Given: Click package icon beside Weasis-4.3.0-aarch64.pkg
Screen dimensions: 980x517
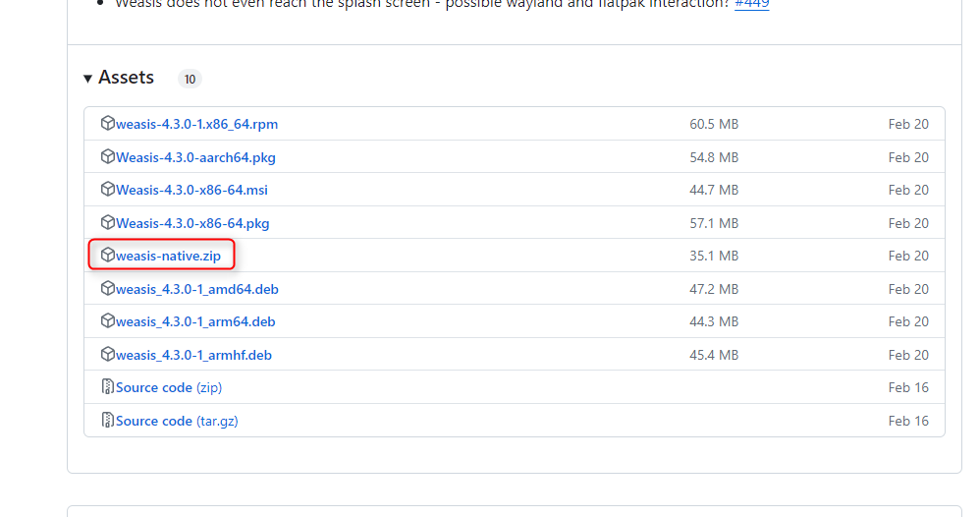Looking at the screenshot, I should [x=107, y=156].
